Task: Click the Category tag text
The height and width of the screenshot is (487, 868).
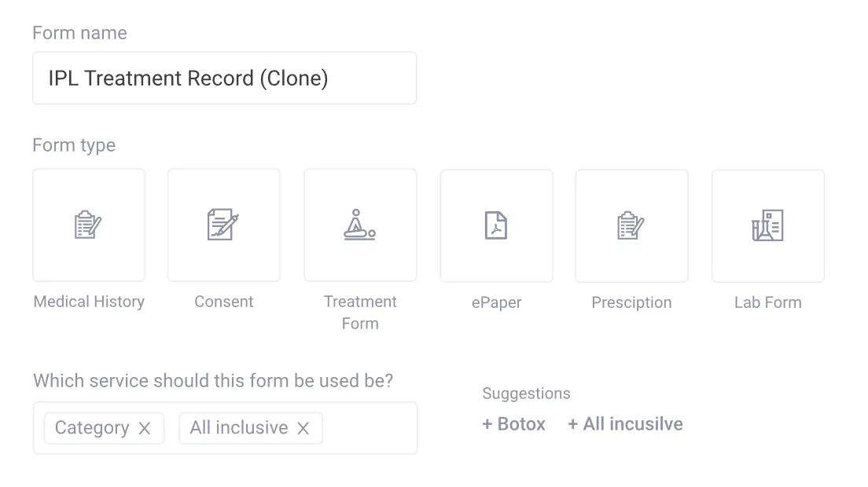Action: (x=92, y=428)
